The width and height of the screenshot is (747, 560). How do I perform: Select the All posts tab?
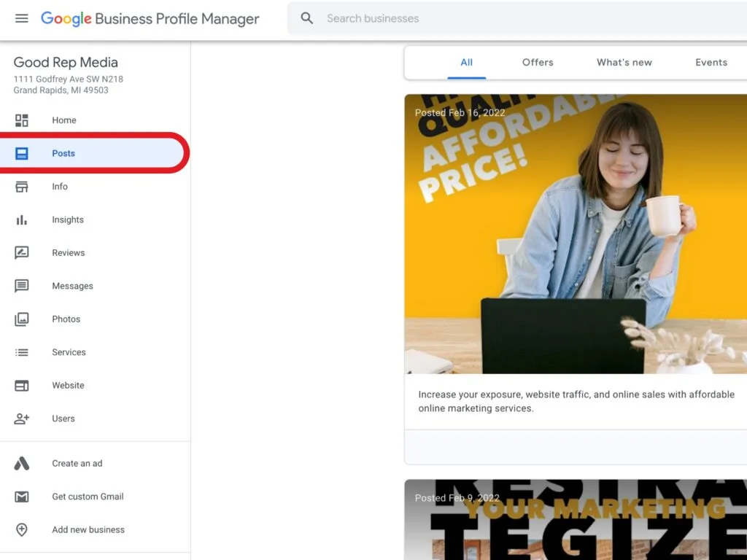tap(466, 63)
